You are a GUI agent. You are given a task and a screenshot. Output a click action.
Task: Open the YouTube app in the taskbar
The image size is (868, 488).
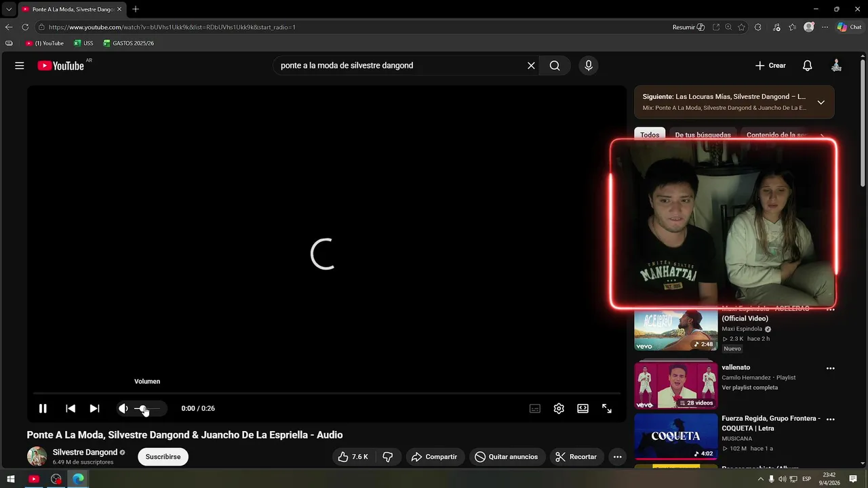point(33,479)
